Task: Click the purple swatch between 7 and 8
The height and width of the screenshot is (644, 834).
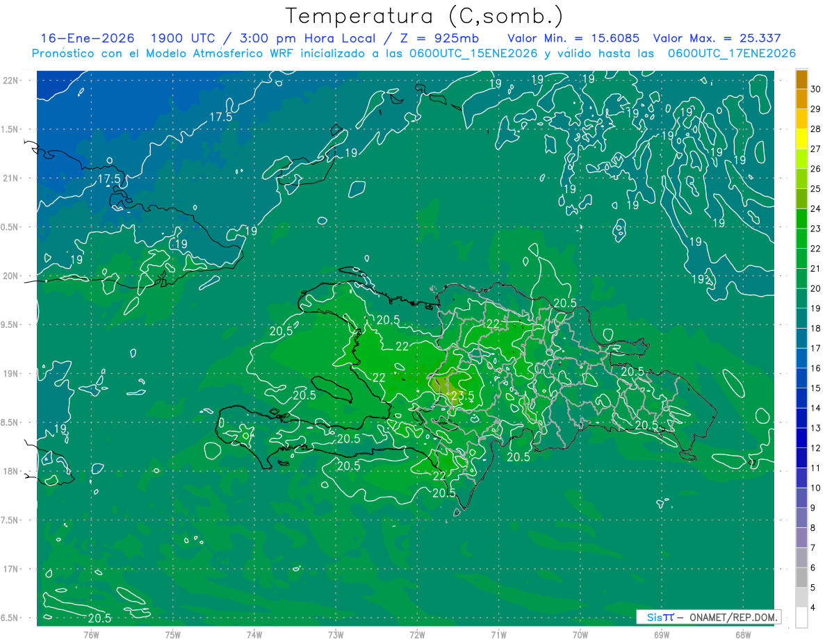Action: coord(801,538)
